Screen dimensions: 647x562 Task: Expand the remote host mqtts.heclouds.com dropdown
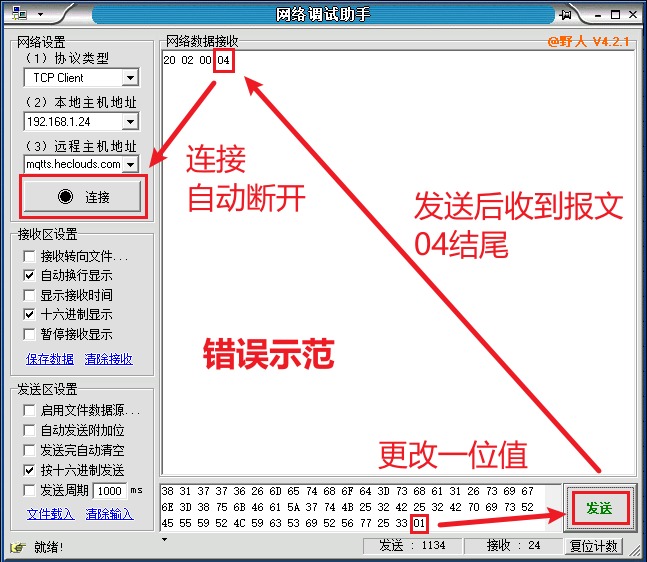130,164
